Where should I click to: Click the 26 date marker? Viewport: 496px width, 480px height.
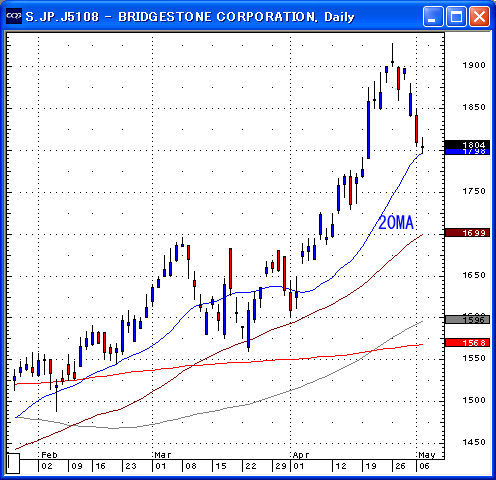400,466
